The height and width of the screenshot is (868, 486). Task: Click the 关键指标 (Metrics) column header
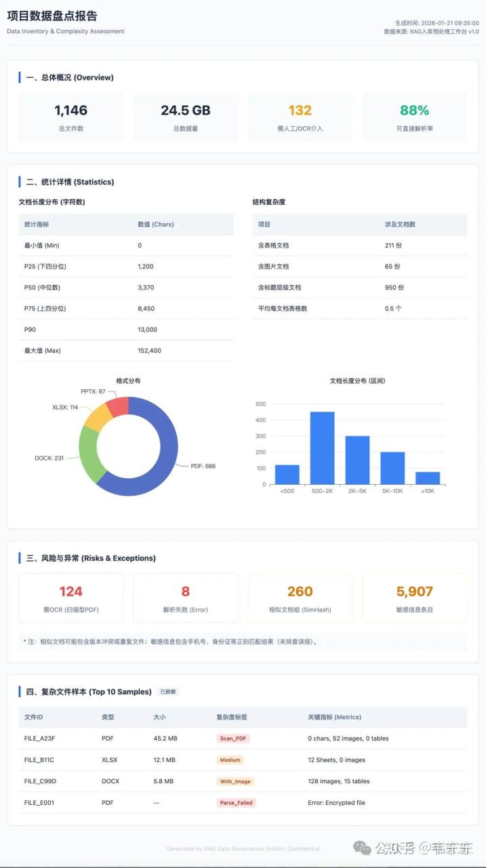coord(334,717)
